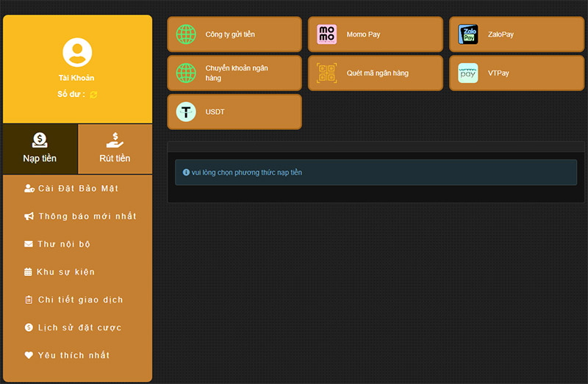Viewport: 588px width, 384px height.
Task: Click the Momo Pay logo icon
Action: [326, 35]
